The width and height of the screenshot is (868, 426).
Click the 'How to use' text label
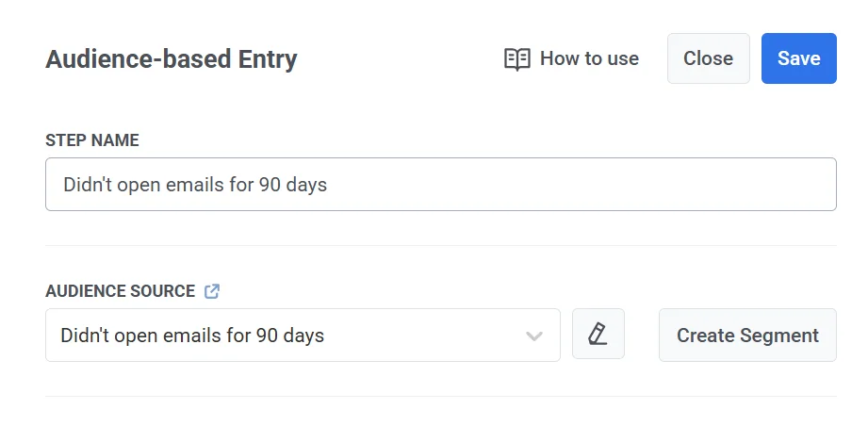point(589,58)
